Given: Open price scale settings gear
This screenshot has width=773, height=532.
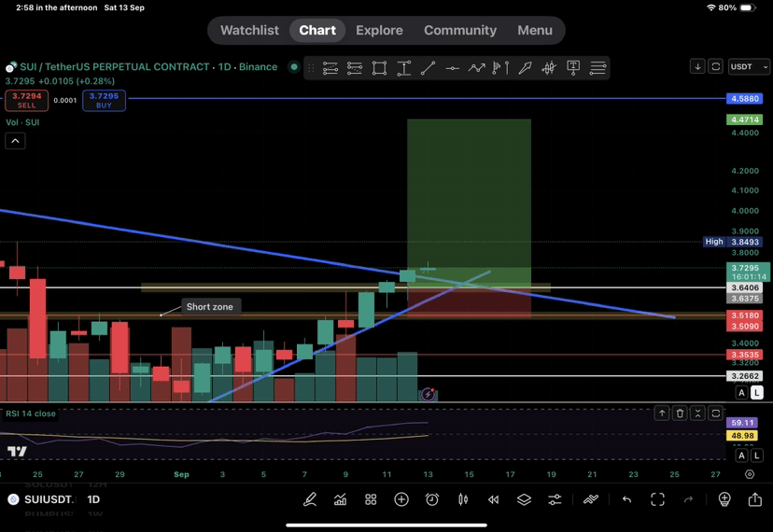Looking at the screenshot, I should (750, 474).
